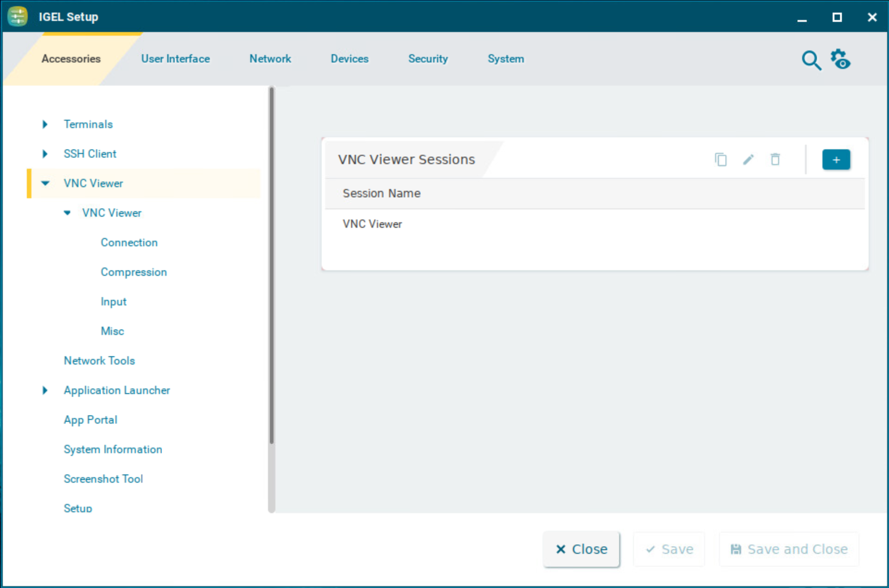Open the Security tab
This screenshot has width=889, height=588.
tap(428, 58)
